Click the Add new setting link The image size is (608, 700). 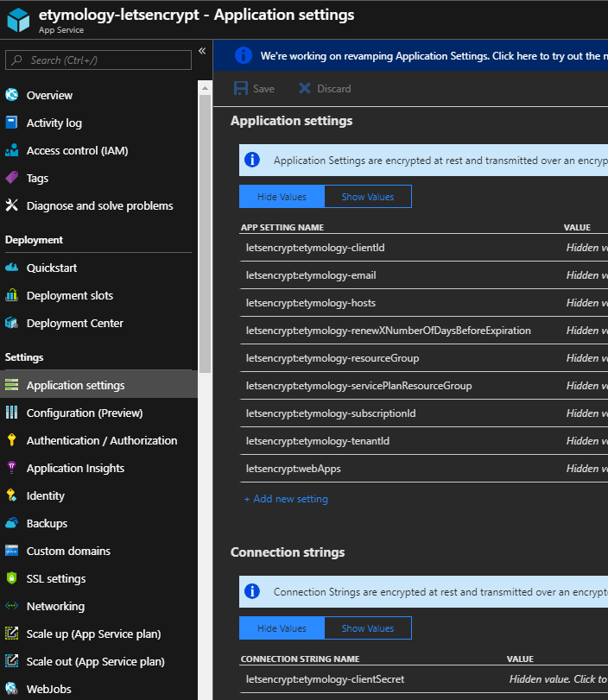click(x=286, y=499)
